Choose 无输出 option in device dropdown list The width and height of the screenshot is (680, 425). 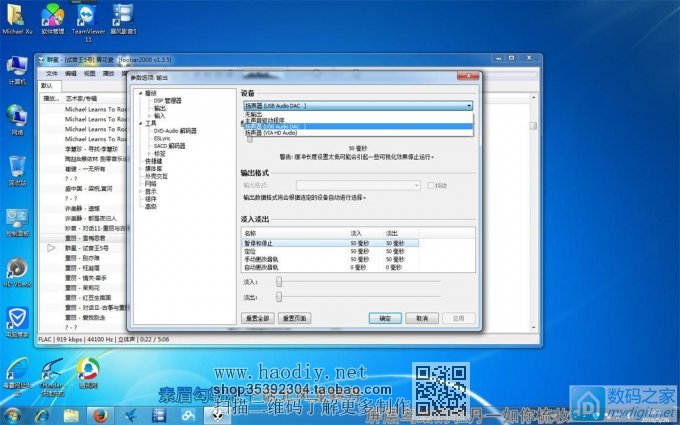pos(254,114)
